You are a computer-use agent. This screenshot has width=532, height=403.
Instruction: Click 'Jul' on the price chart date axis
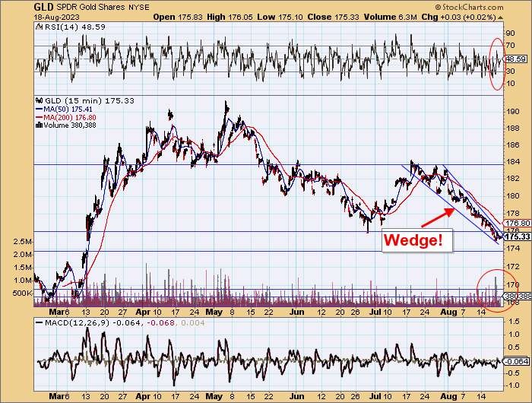tap(375, 312)
